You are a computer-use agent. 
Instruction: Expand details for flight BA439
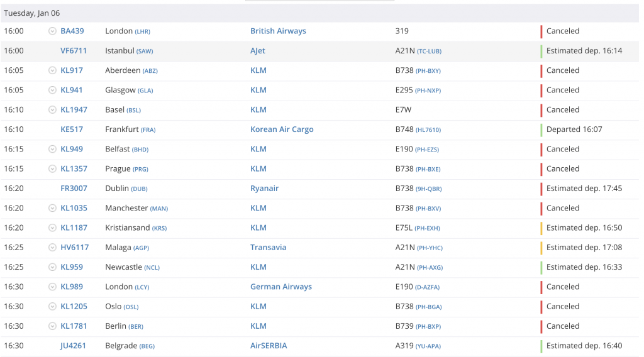(x=52, y=31)
